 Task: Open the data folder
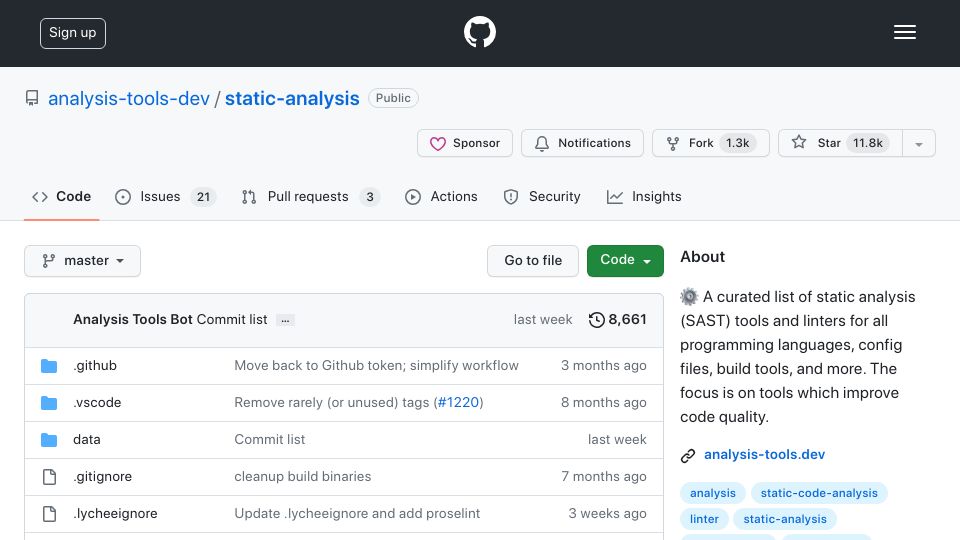87,440
